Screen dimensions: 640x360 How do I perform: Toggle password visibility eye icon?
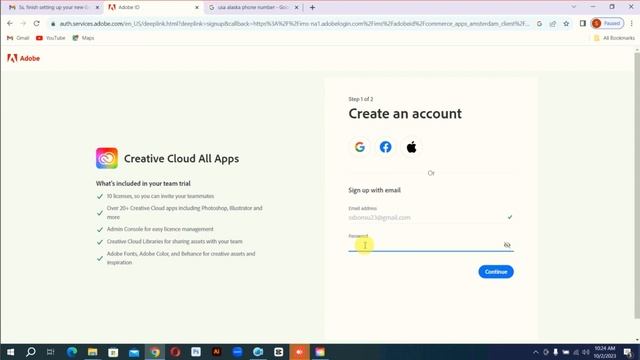click(x=507, y=245)
